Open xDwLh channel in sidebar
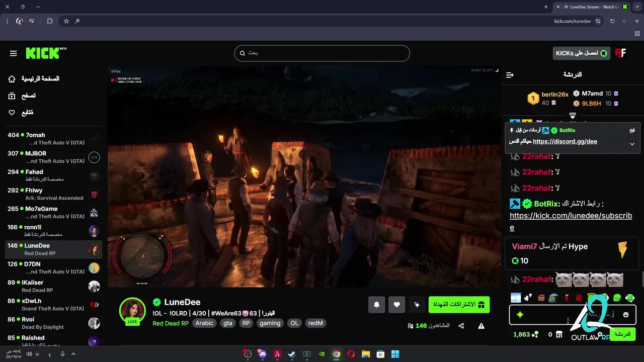This screenshot has width=644, height=362. (x=53, y=305)
